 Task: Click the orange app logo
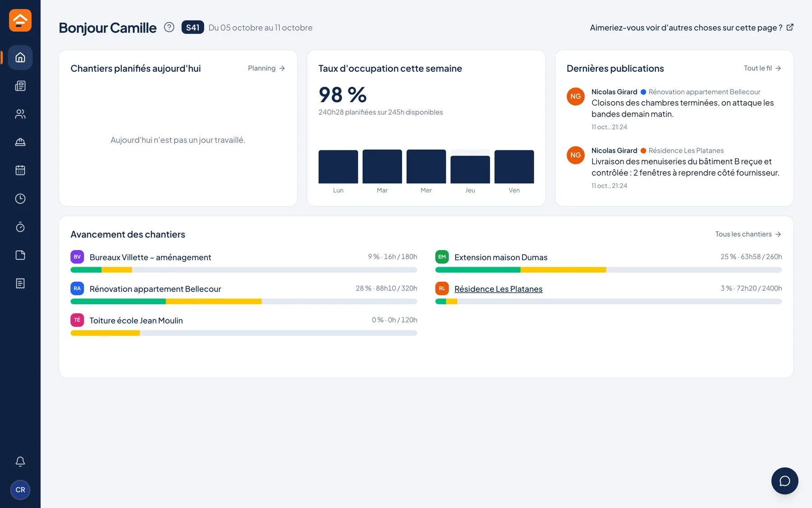pyautogui.click(x=20, y=20)
